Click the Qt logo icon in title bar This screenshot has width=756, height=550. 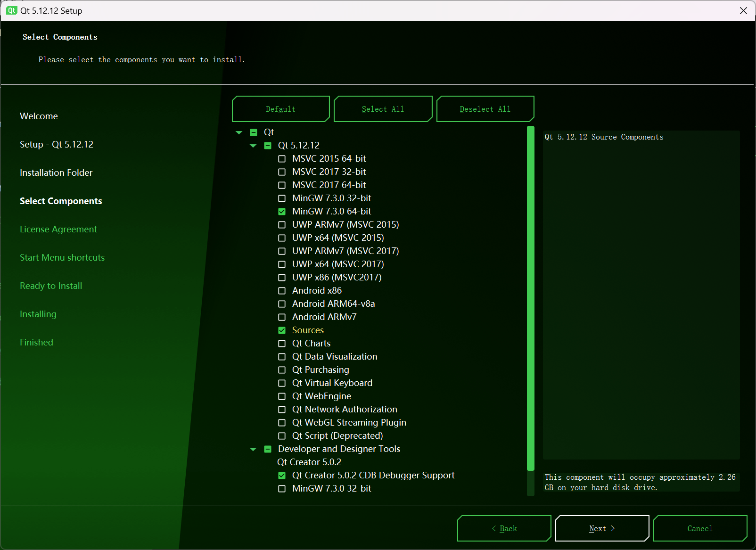[x=12, y=10]
